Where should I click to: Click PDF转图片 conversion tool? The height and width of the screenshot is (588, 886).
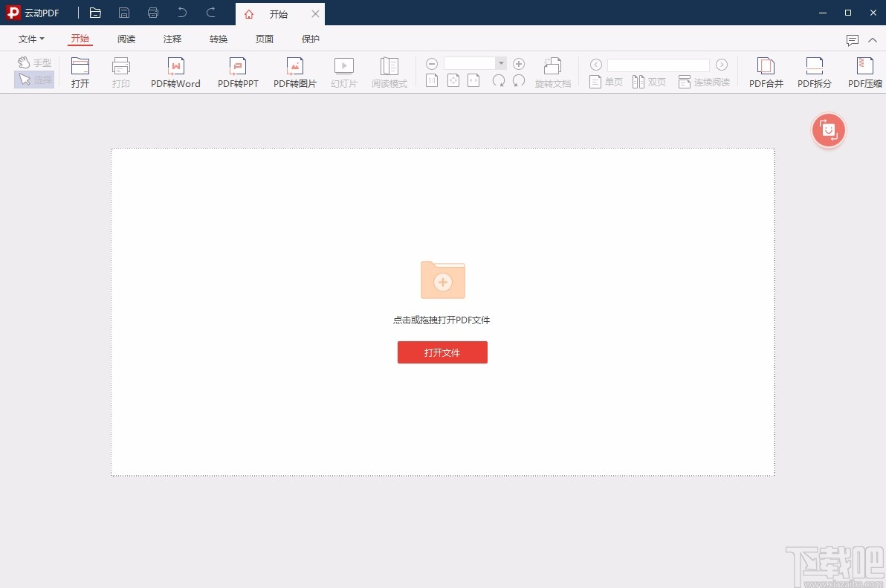(x=295, y=73)
